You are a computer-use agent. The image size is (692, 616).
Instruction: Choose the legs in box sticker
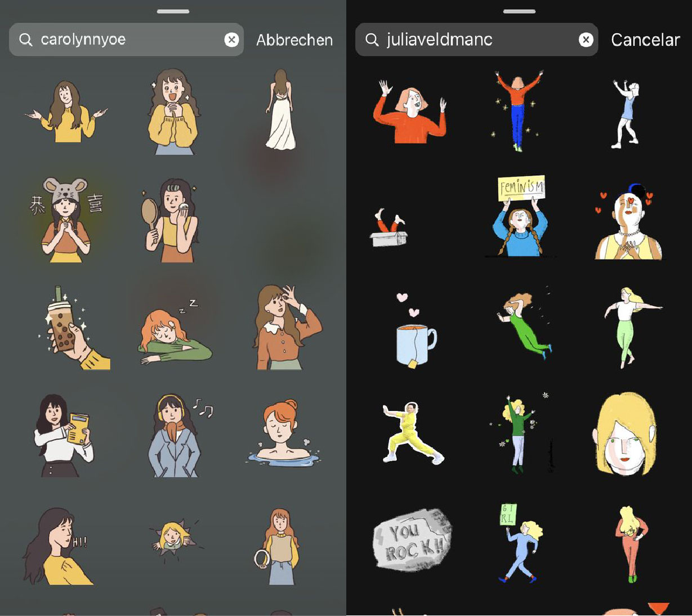389,228
